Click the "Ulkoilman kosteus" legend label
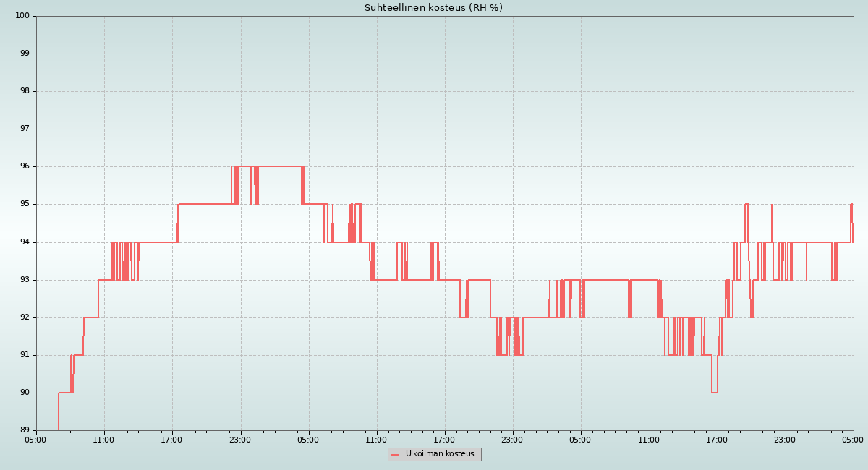 coord(440,454)
